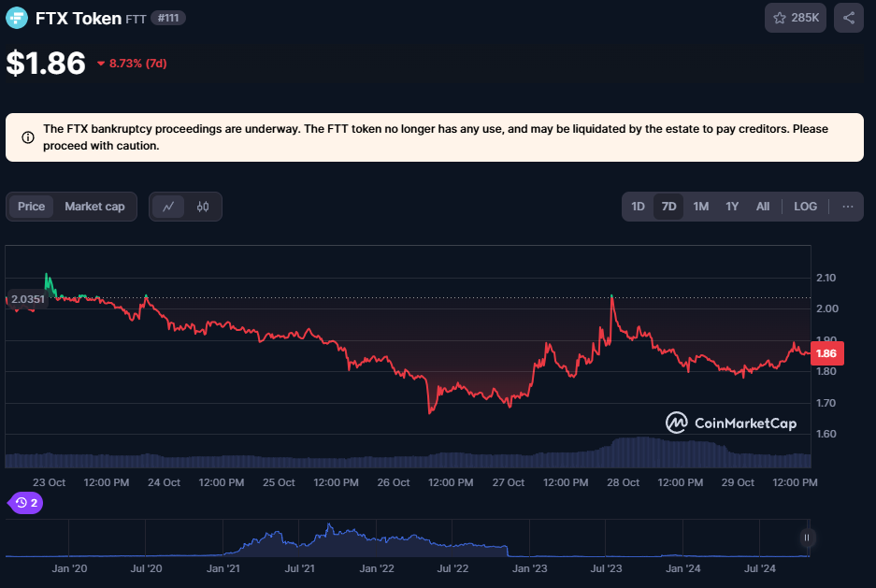Click the 1.60 price axis label
Screen dimensions: 876x588
(826, 434)
